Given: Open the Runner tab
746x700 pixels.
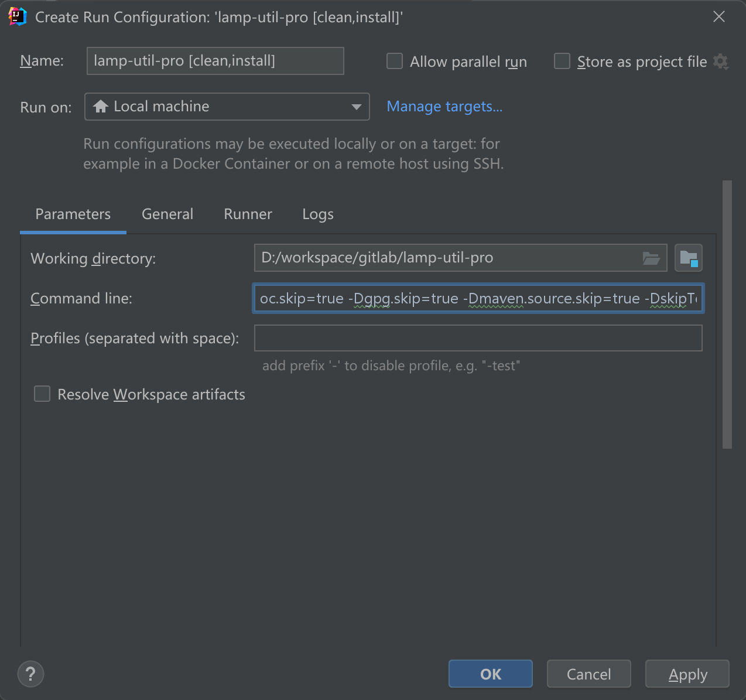Looking at the screenshot, I should click(248, 214).
